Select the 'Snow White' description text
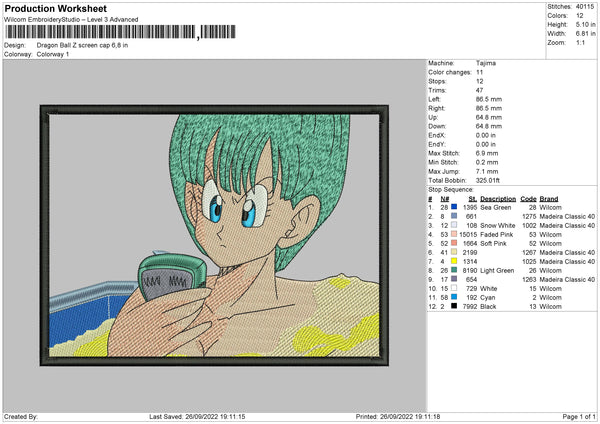The image size is (600, 424). pos(497,225)
